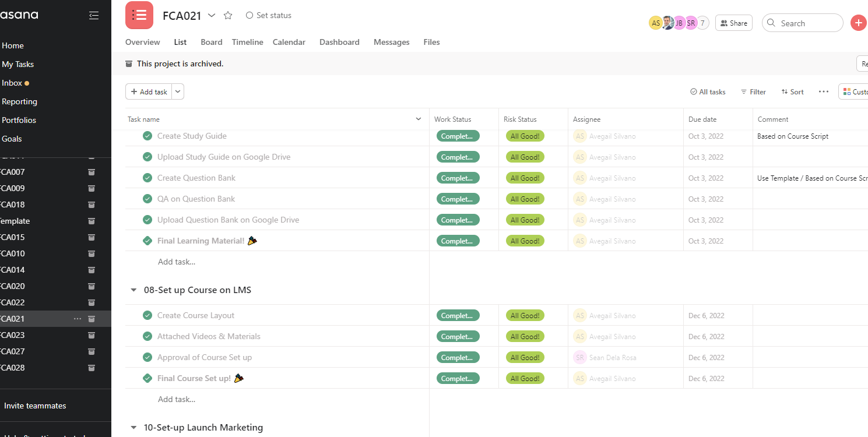Click All Good pill for QA on Question Bank

[525, 199]
